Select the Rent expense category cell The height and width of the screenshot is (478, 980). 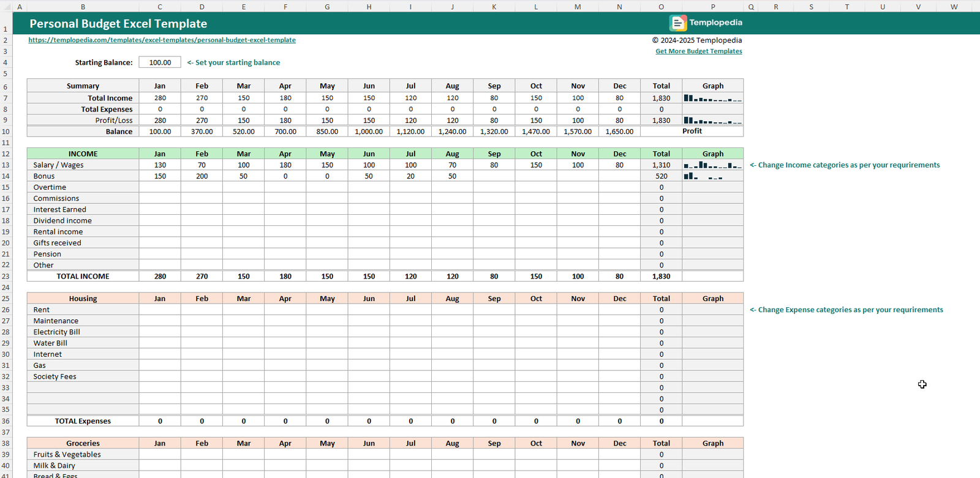pos(83,310)
